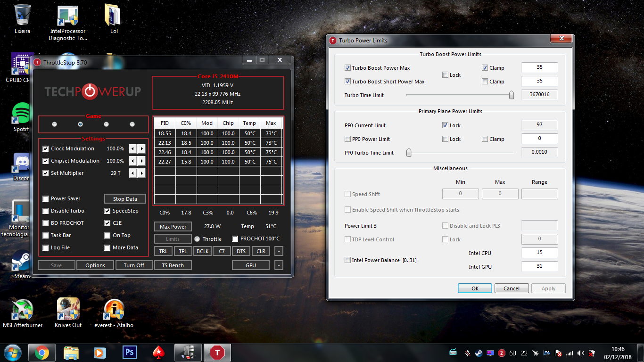Open the Windows Start menu
Screen dimensions: 644x362
12,352
